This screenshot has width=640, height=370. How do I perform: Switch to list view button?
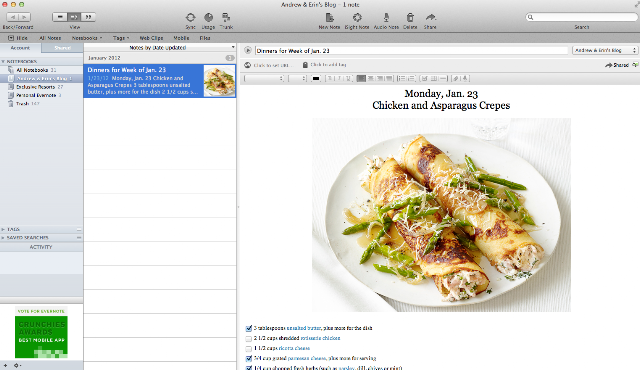pyautogui.click(x=60, y=17)
